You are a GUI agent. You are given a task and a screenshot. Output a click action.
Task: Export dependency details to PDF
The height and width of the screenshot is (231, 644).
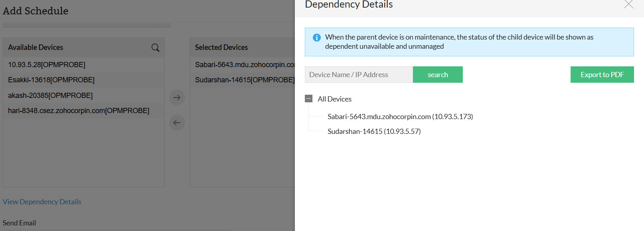[x=602, y=75]
